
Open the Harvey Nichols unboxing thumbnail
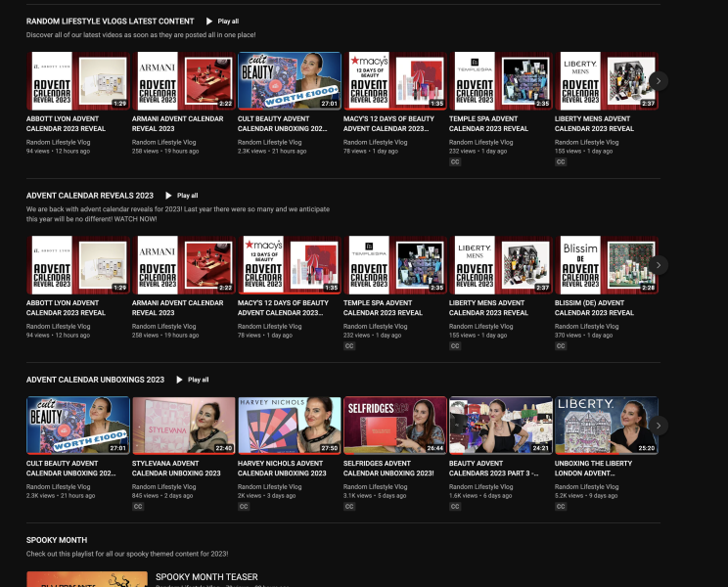[290, 426]
